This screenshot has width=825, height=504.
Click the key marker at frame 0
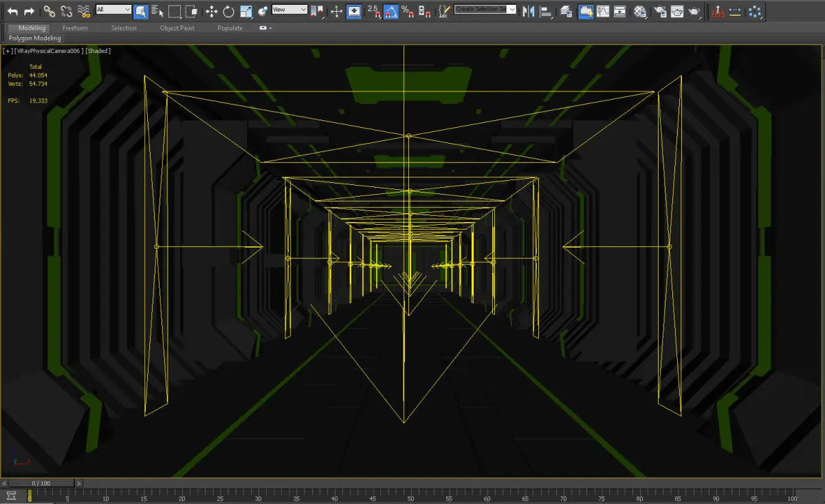click(30, 496)
